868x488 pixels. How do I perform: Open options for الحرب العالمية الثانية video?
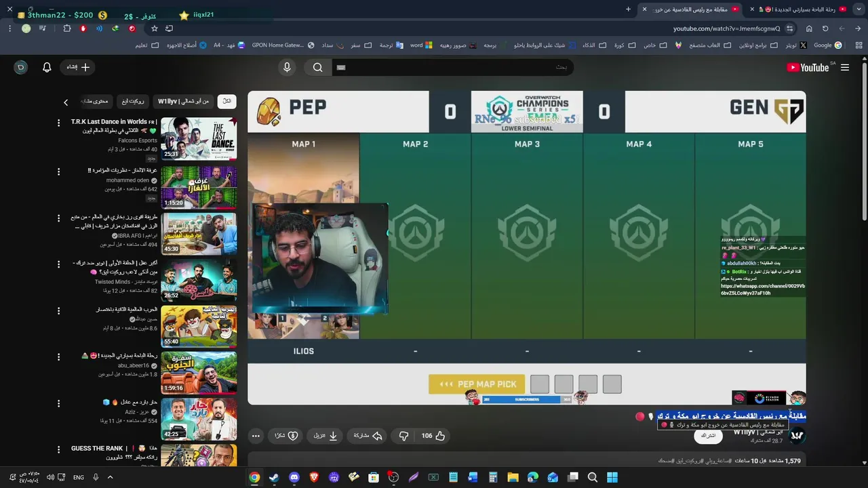58,311
